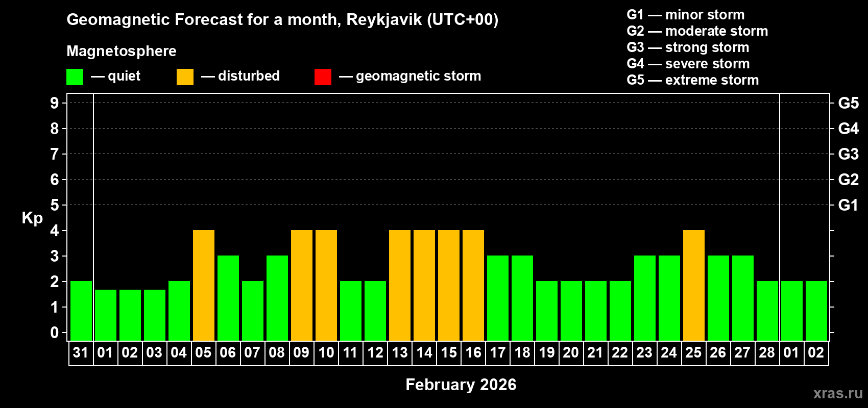The width and height of the screenshot is (868, 408).
Task: Click the orange disturbed legend swatch
Action: 185,77
